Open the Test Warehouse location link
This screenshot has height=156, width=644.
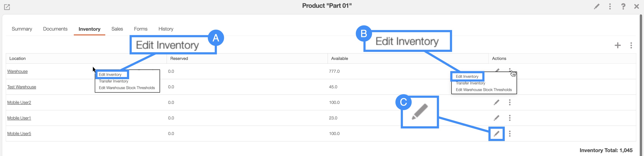pos(22,87)
